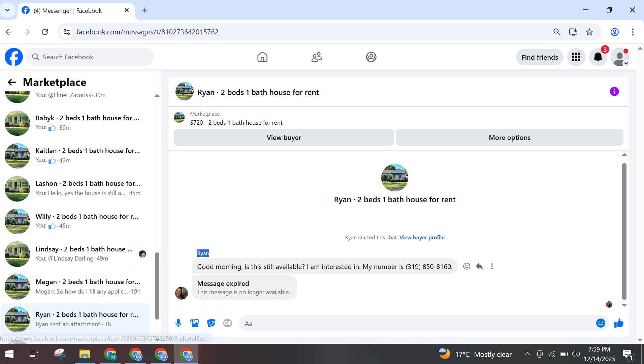Open Facebook home via logo
644x364 pixels.
(14, 57)
